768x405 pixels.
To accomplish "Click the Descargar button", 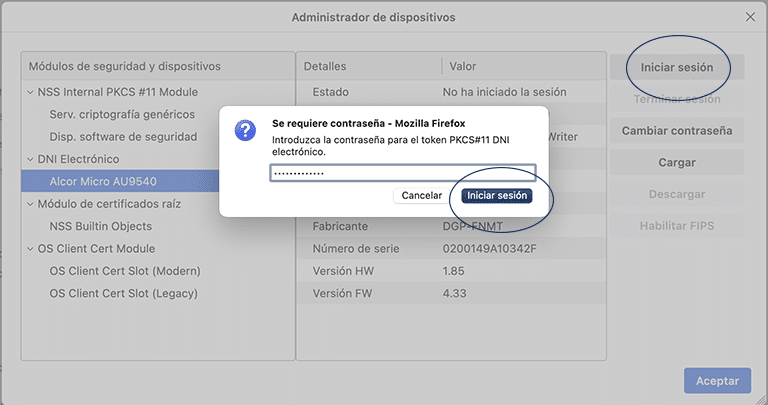I will [x=677, y=194].
